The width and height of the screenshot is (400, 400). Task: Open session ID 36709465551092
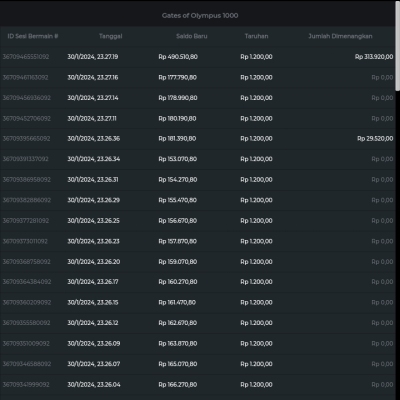[26, 57]
